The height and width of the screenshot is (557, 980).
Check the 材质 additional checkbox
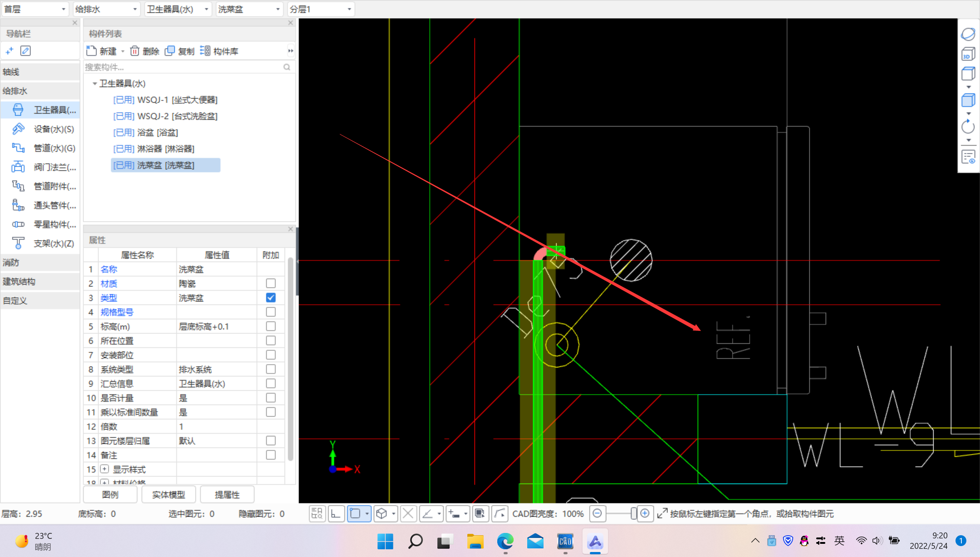(271, 283)
